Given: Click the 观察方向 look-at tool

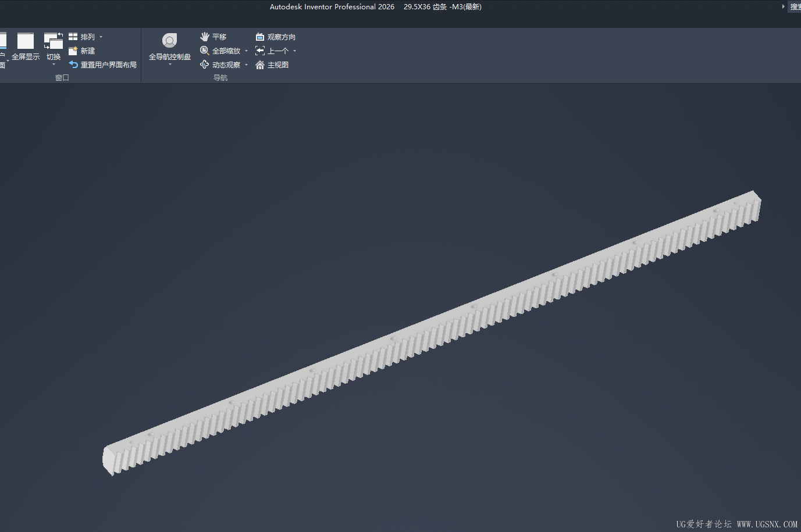Looking at the screenshot, I should 276,37.
